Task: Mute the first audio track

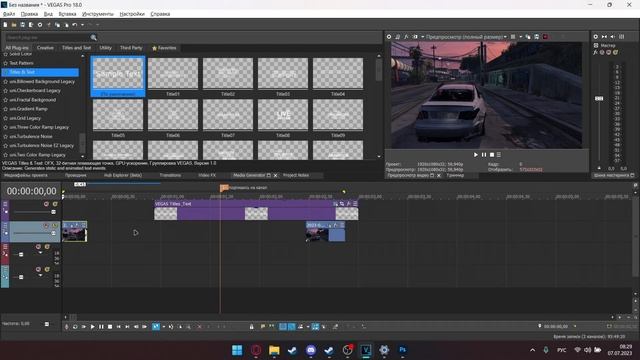Action: coord(38,247)
